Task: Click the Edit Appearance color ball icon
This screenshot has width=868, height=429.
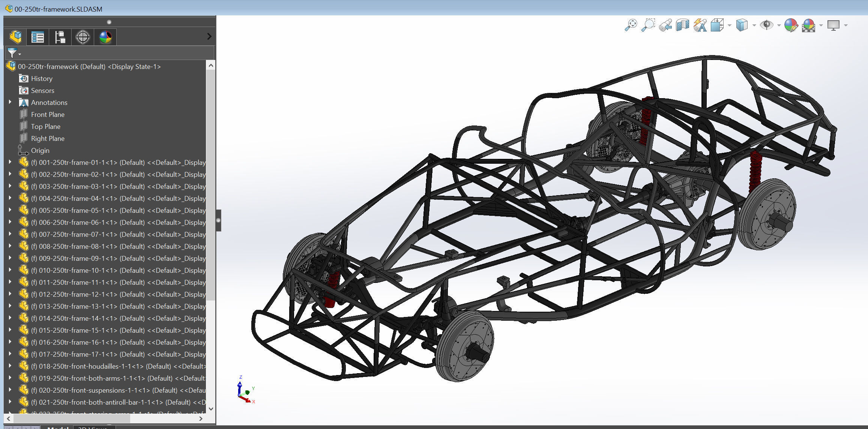Action: pos(791,25)
